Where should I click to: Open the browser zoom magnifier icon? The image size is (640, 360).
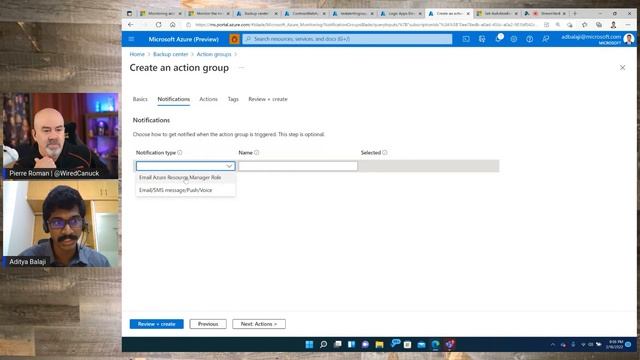pyautogui.click(x=558, y=25)
